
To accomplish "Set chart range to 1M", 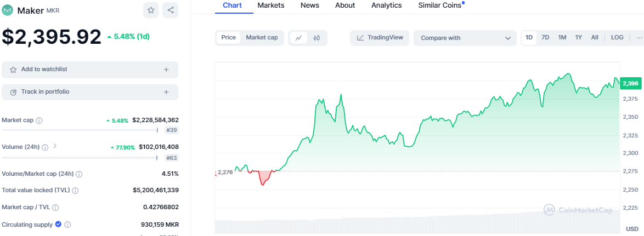I will pyautogui.click(x=562, y=38).
